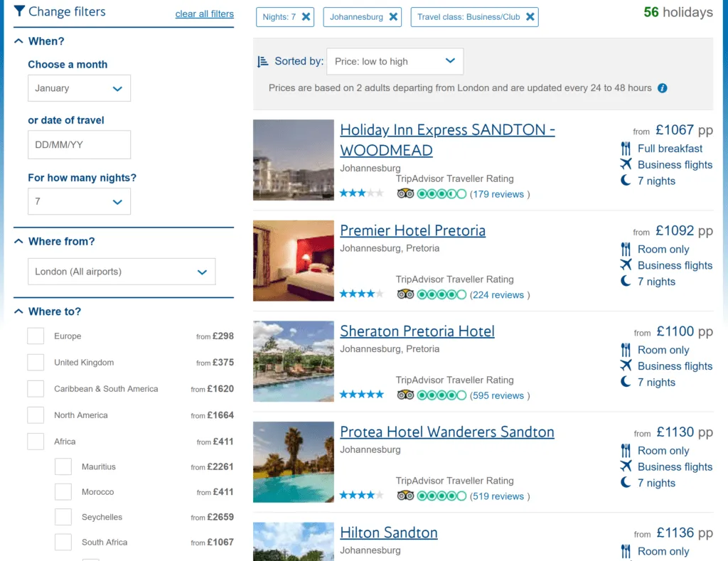
Task: Open the Sorted by dropdown
Action: click(x=395, y=61)
